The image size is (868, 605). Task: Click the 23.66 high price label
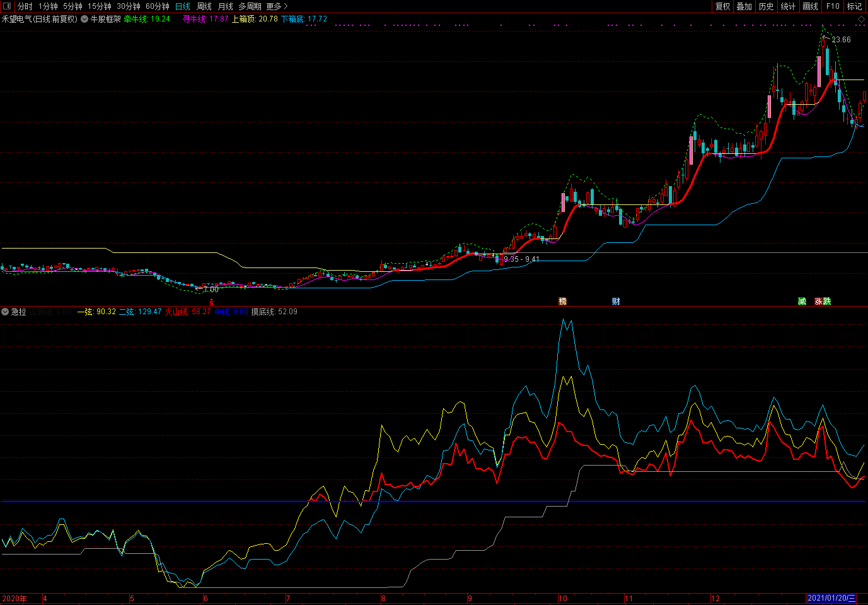point(841,40)
